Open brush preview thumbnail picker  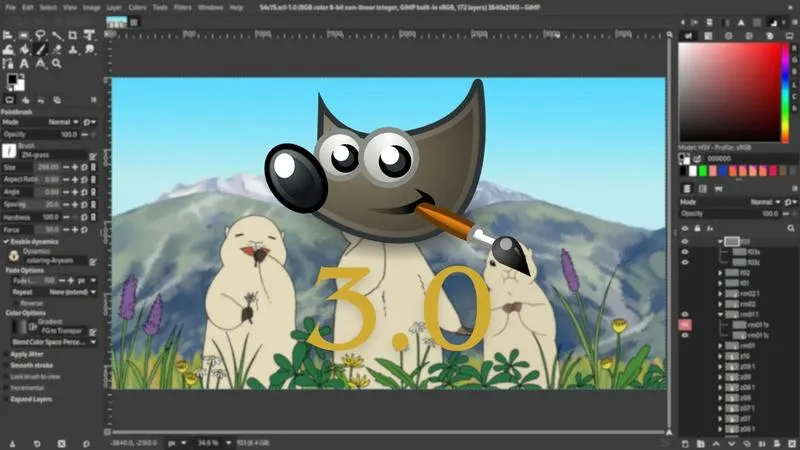[9, 151]
